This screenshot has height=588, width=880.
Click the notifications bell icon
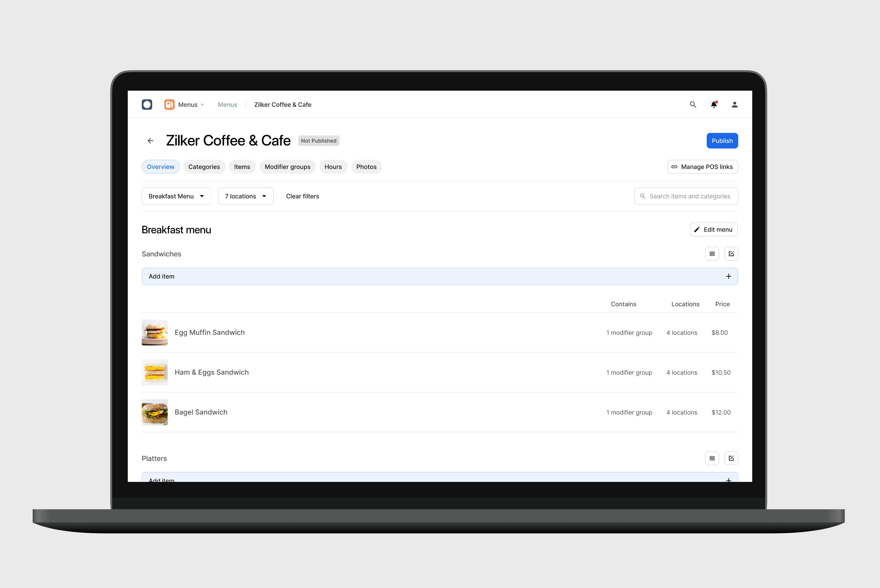click(x=714, y=104)
